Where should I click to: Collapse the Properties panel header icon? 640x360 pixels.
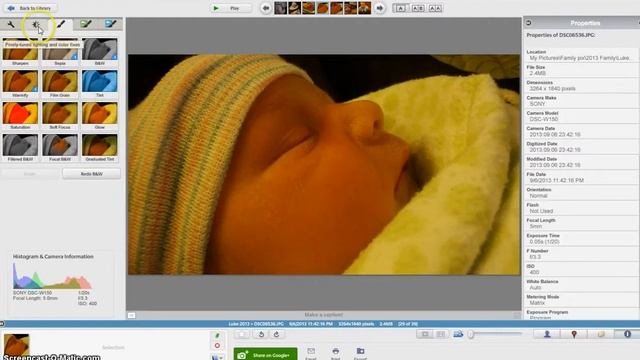(529, 23)
